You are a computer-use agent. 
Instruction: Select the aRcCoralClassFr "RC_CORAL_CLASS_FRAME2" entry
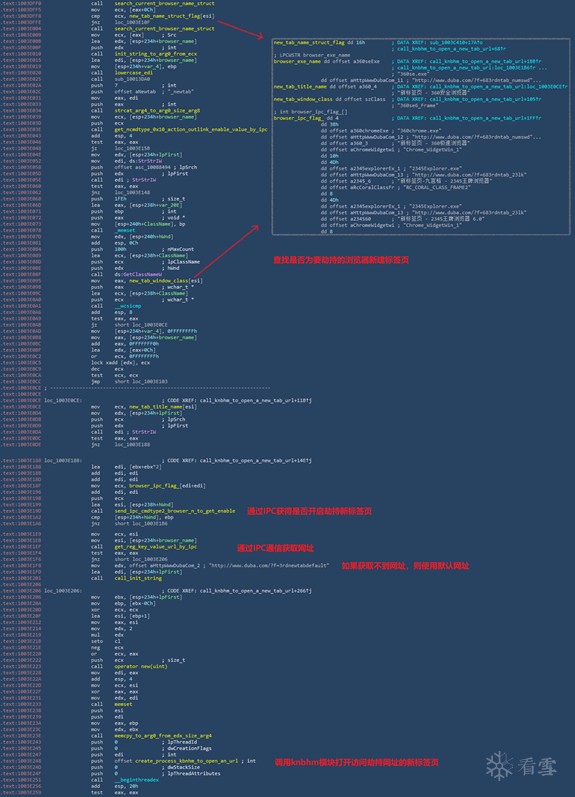tap(396, 187)
